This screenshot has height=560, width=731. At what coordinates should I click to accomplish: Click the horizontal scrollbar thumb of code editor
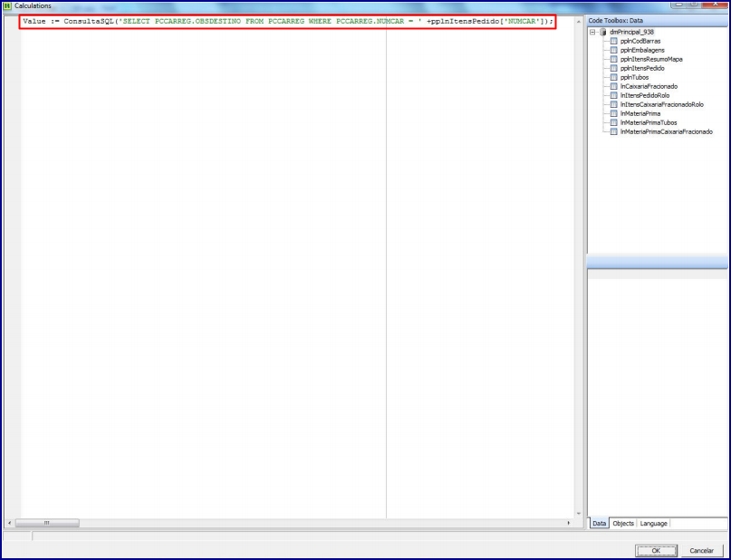[47, 523]
